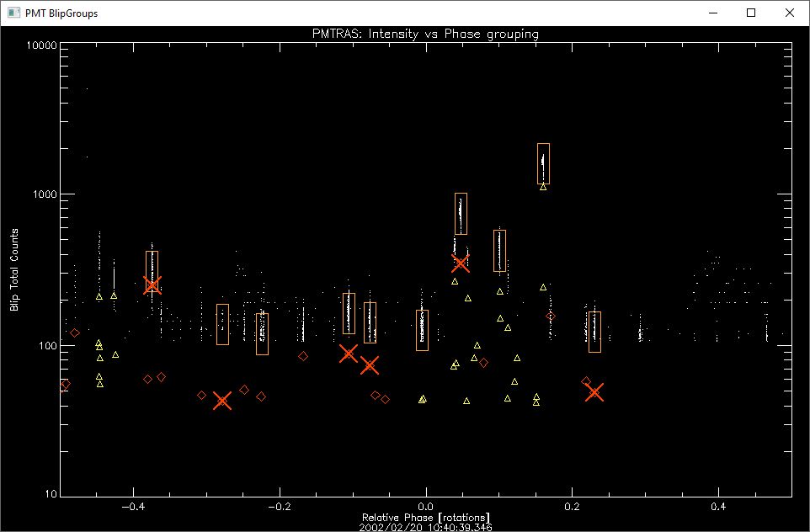810x532 pixels.
Task: Select the topmost orange box above 1000 counts
Action: [x=543, y=163]
